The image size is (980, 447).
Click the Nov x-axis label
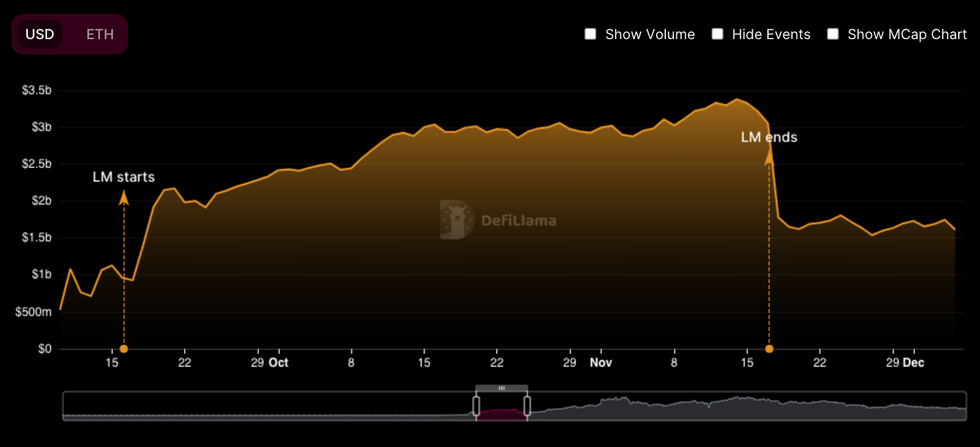601,363
